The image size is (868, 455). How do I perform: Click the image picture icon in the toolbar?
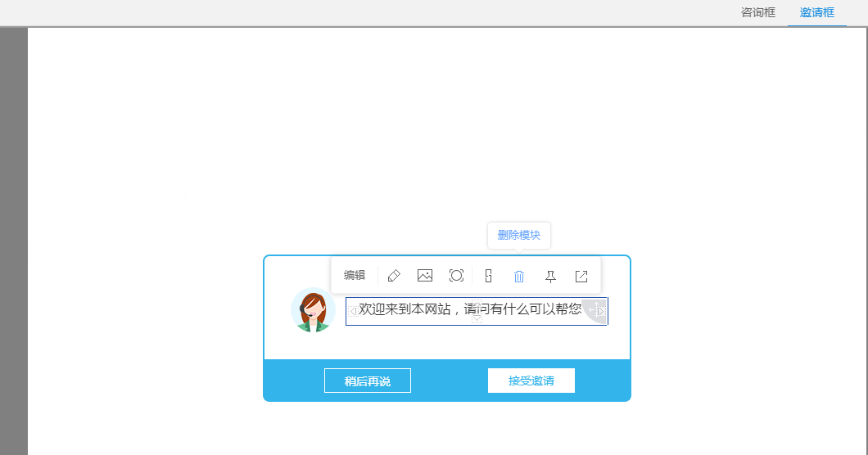pyautogui.click(x=424, y=276)
